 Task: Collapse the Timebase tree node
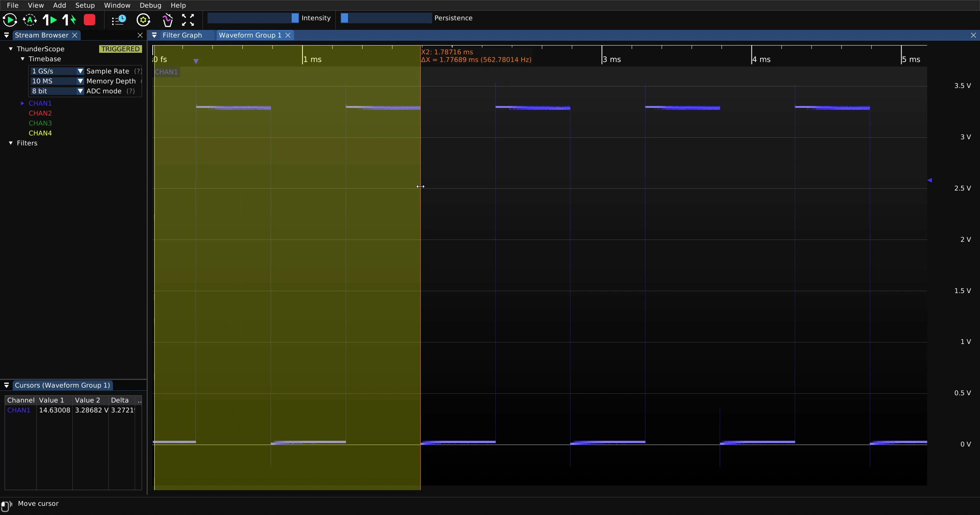[x=23, y=59]
